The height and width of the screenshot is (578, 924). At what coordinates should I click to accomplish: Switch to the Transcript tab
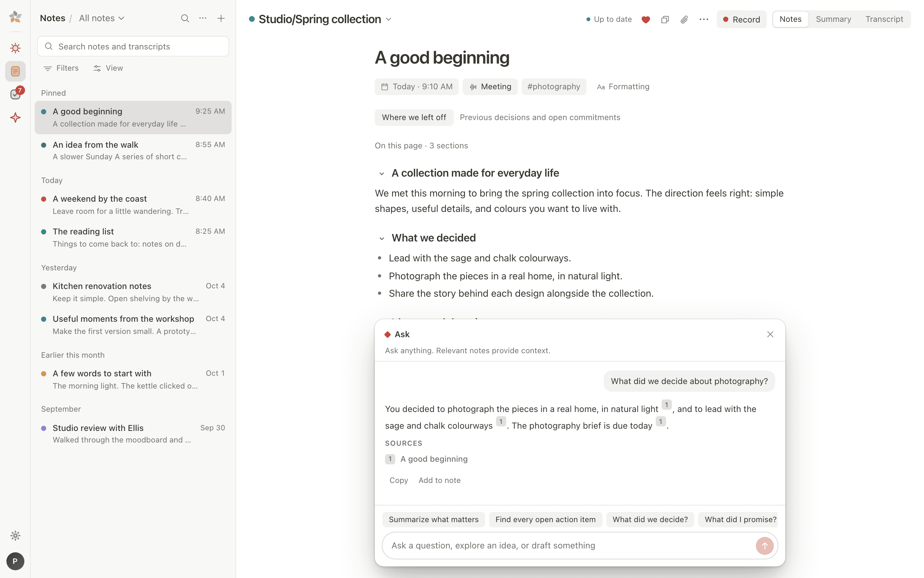click(884, 19)
